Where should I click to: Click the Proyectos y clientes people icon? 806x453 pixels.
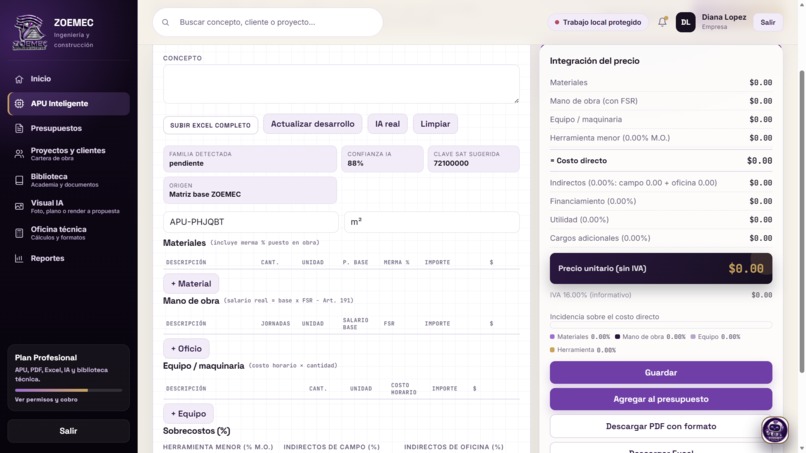pyautogui.click(x=19, y=154)
